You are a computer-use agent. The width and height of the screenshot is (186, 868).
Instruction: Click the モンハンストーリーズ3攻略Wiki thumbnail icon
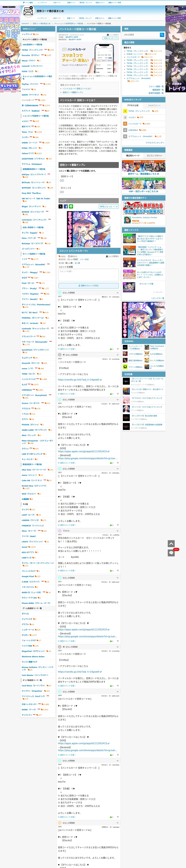(x=125, y=347)
